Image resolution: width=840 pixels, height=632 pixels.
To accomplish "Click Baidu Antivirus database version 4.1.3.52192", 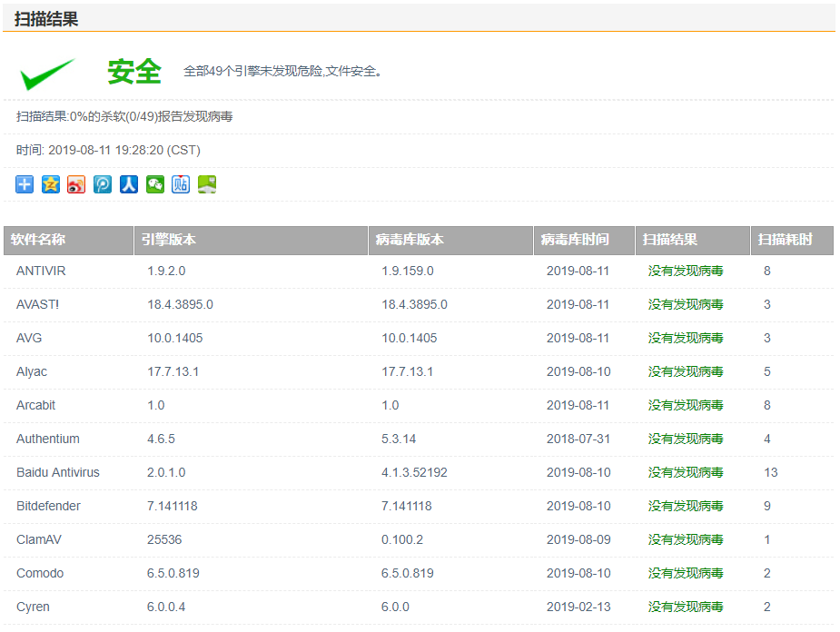I will 414,473.
